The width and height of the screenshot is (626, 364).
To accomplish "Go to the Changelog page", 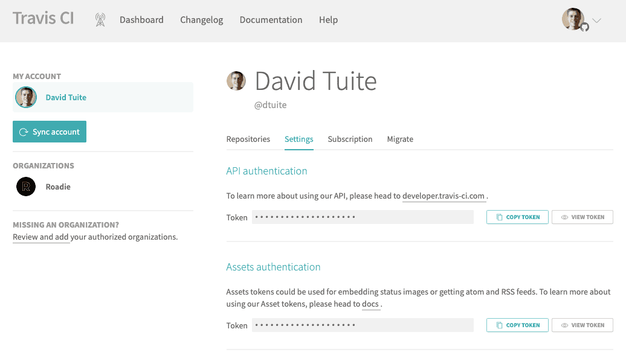I will coord(201,19).
